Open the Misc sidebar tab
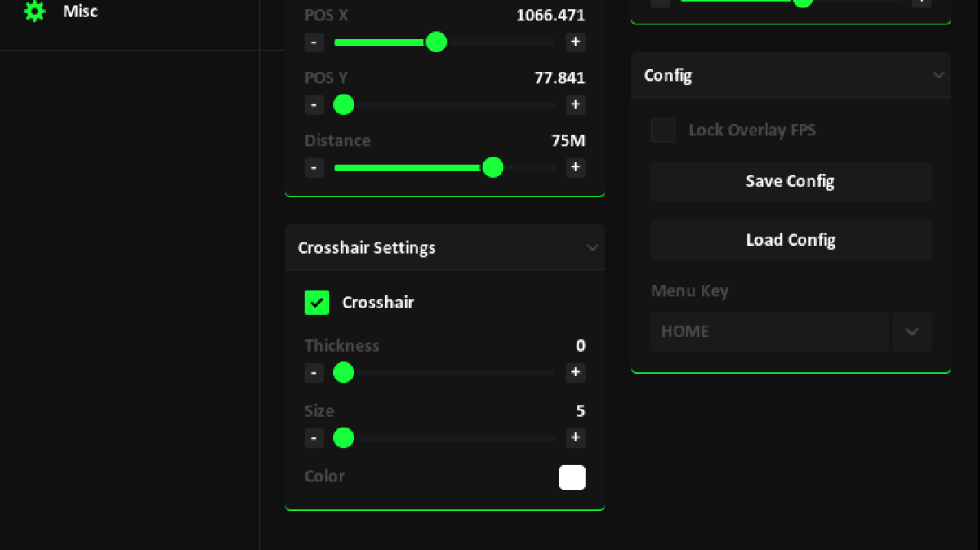Viewport: 980px width, 550px height. coord(80,11)
